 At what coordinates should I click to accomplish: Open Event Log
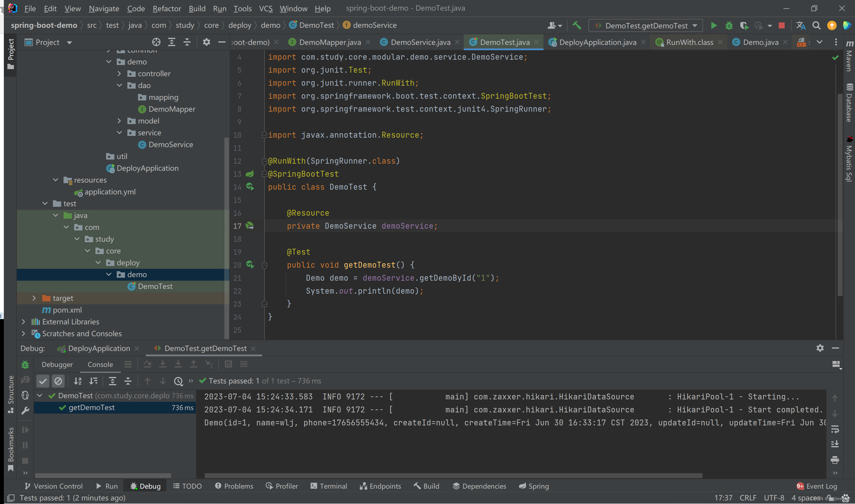pyautogui.click(x=817, y=486)
